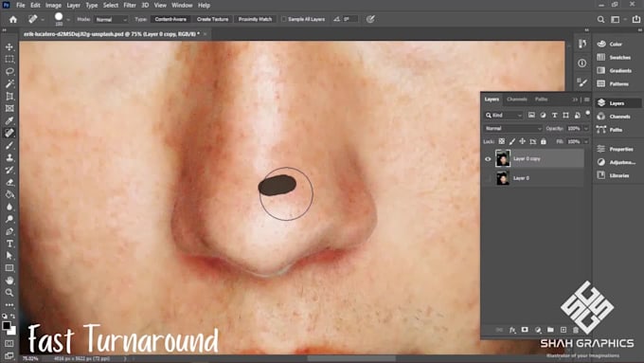Create new adjustment layer from Layers panel
This screenshot has width=644, height=363.
[538, 330]
